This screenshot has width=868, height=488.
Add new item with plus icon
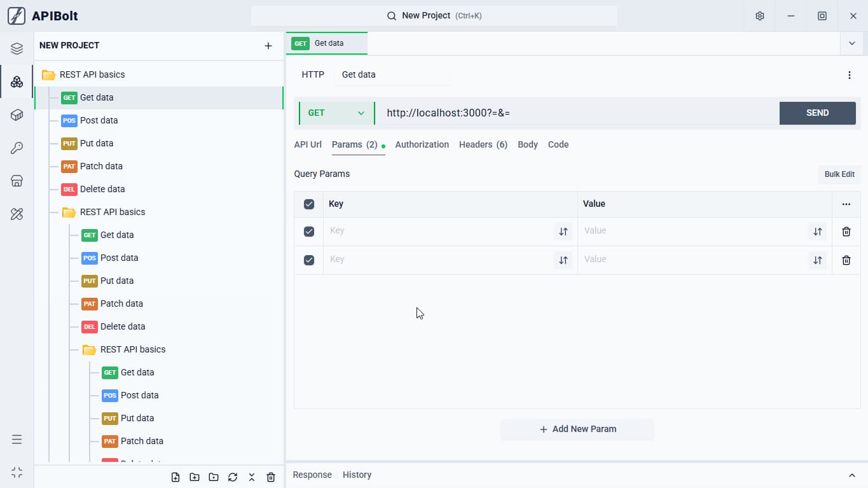pos(268,46)
